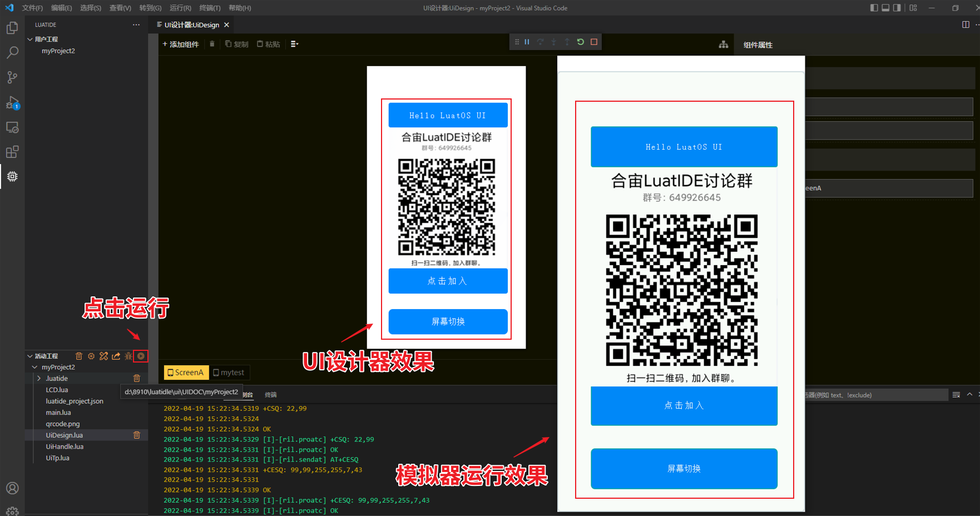Toggle the bottom panel layout button
The height and width of the screenshot is (516, 980).
click(x=885, y=8)
